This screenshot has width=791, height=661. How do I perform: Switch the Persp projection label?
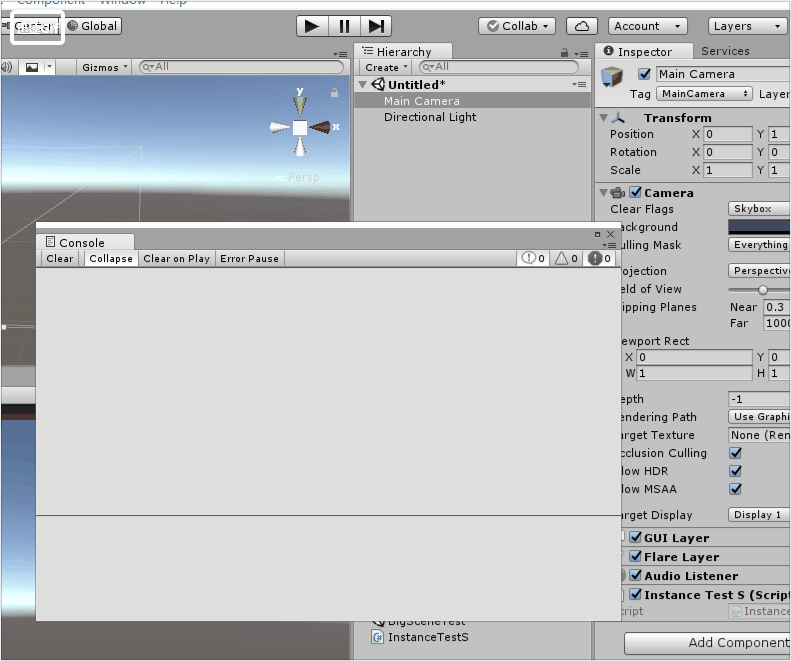pyautogui.click(x=303, y=177)
